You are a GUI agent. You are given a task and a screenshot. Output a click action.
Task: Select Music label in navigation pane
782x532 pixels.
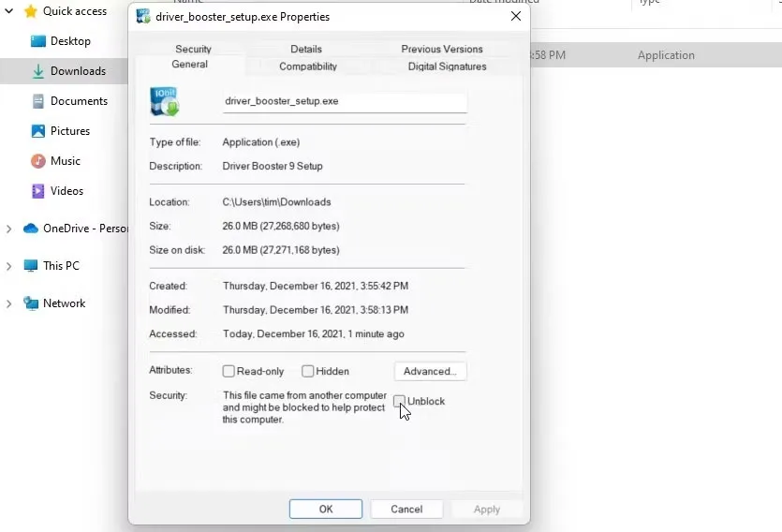pyautogui.click(x=66, y=160)
